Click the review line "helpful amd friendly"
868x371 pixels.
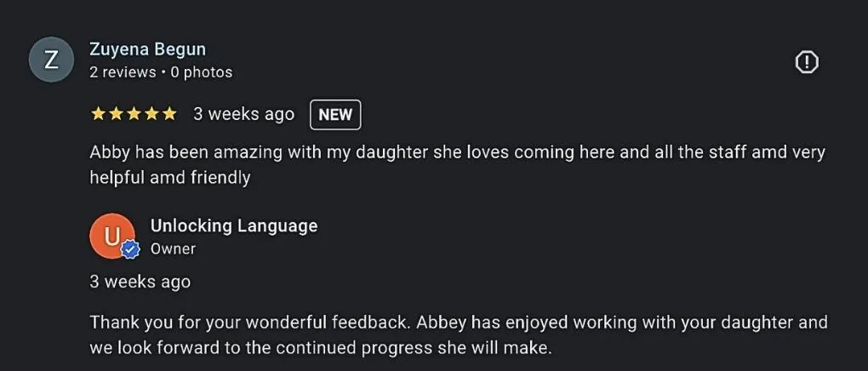[170, 178]
